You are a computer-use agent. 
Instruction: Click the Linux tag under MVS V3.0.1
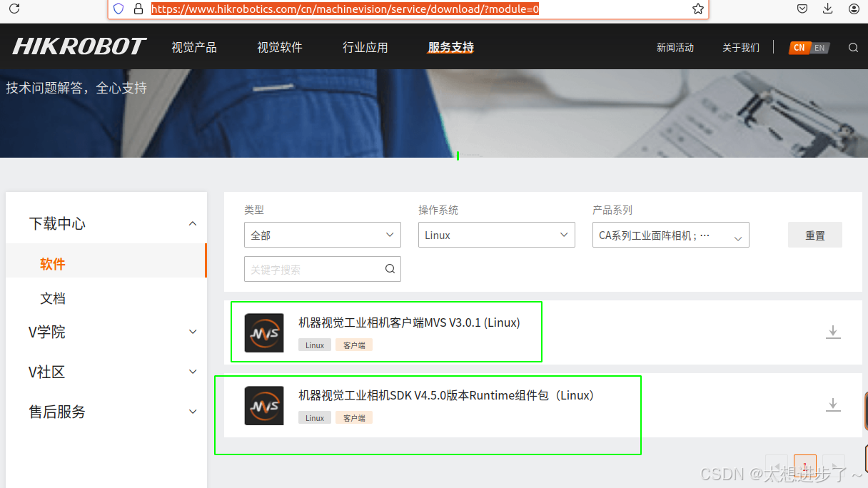pos(315,345)
